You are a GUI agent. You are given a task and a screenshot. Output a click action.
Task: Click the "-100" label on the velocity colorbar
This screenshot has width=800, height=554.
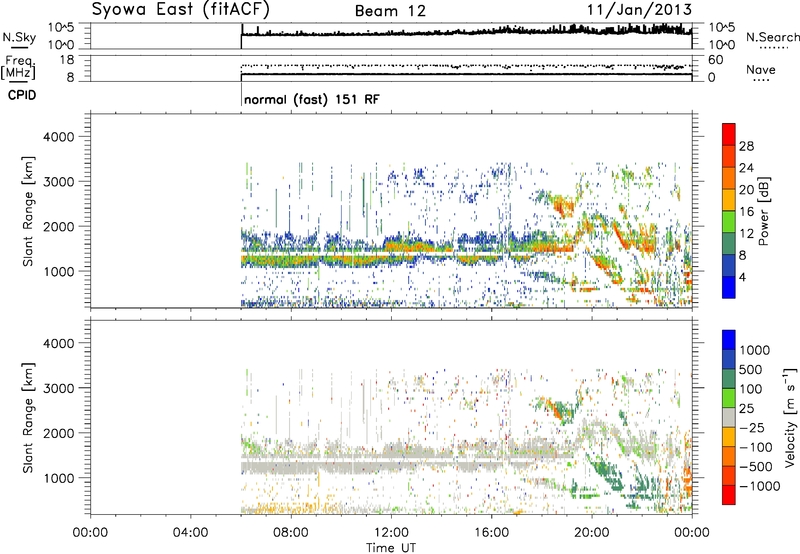[755, 447]
